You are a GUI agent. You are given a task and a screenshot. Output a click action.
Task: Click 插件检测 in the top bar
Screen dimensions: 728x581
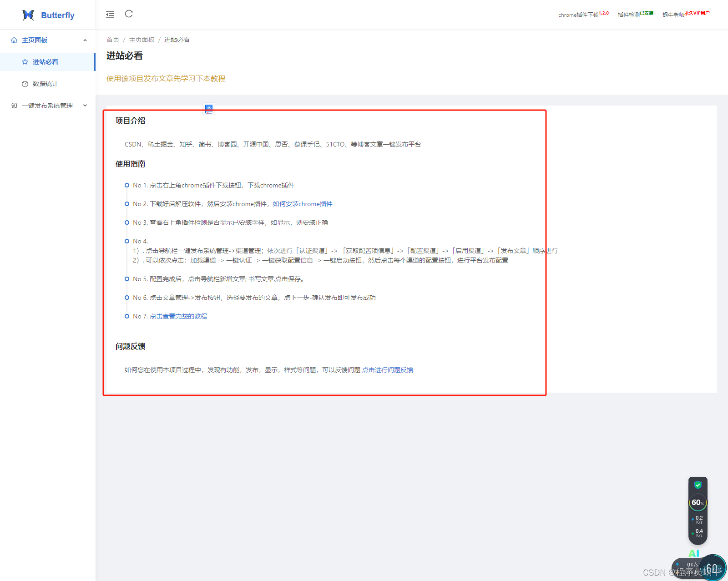tap(628, 15)
